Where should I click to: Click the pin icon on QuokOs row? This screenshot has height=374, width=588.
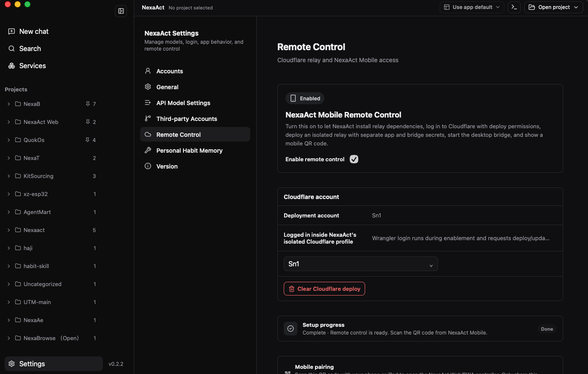[87, 140]
